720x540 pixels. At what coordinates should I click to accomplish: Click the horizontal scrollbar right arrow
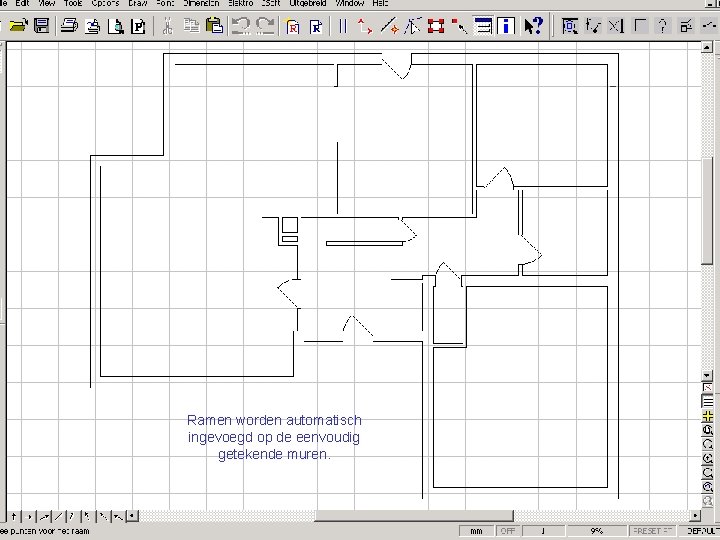coord(695,516)
